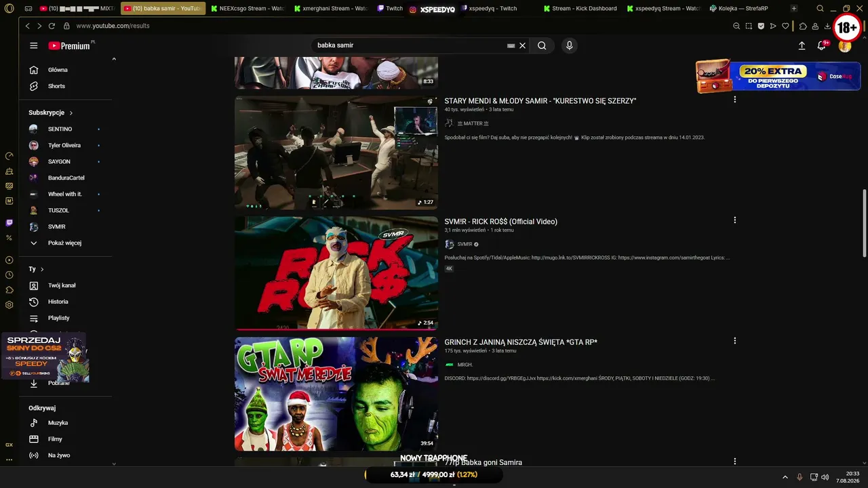Viewport: 868px width, 488px height.
Task: Open the upload/create icon in YouTube header
Action: (x=802, y=45)
